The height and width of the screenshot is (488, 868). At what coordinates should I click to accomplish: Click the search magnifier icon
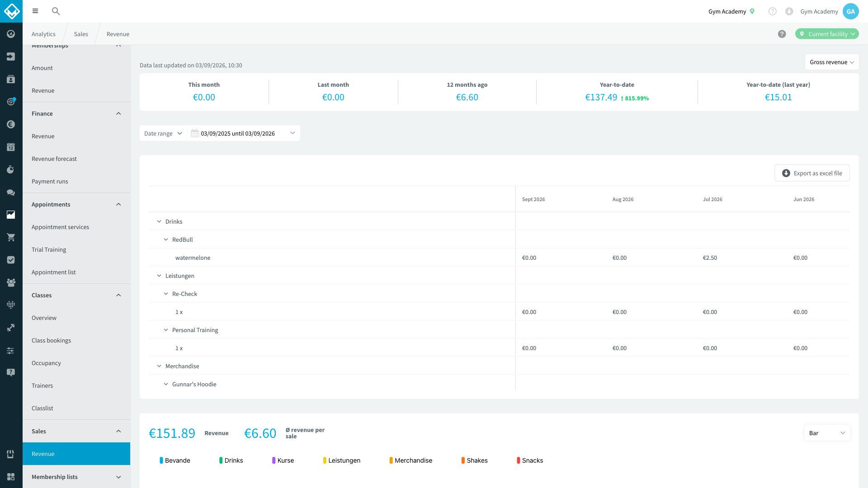[x=56, y=11]
